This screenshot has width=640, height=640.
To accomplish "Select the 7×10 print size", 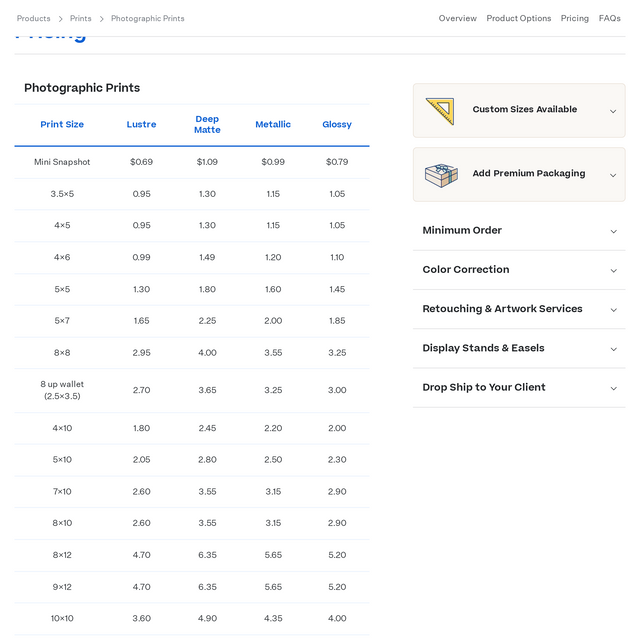I will (x=62, y=491).
